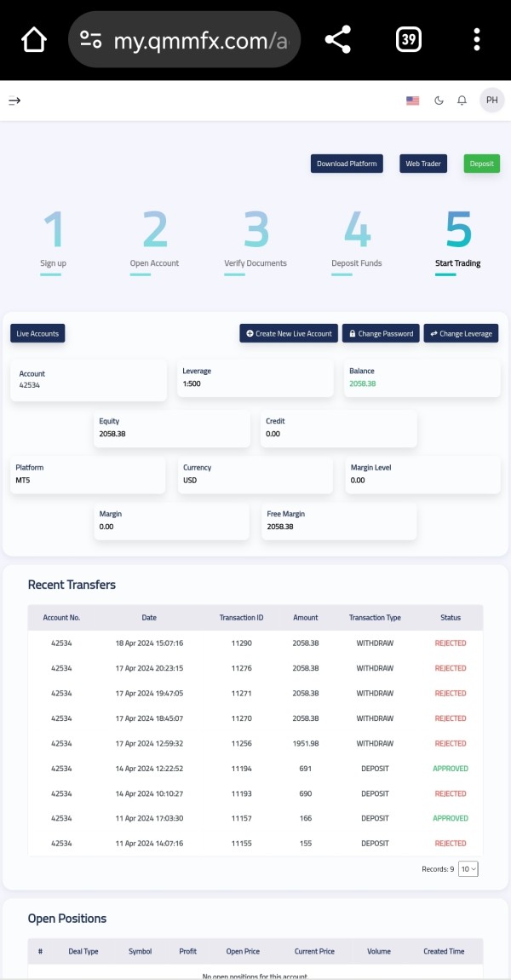Select the Live Accounts tab
This screenshot has width=511, height=980.
[37, 333]
